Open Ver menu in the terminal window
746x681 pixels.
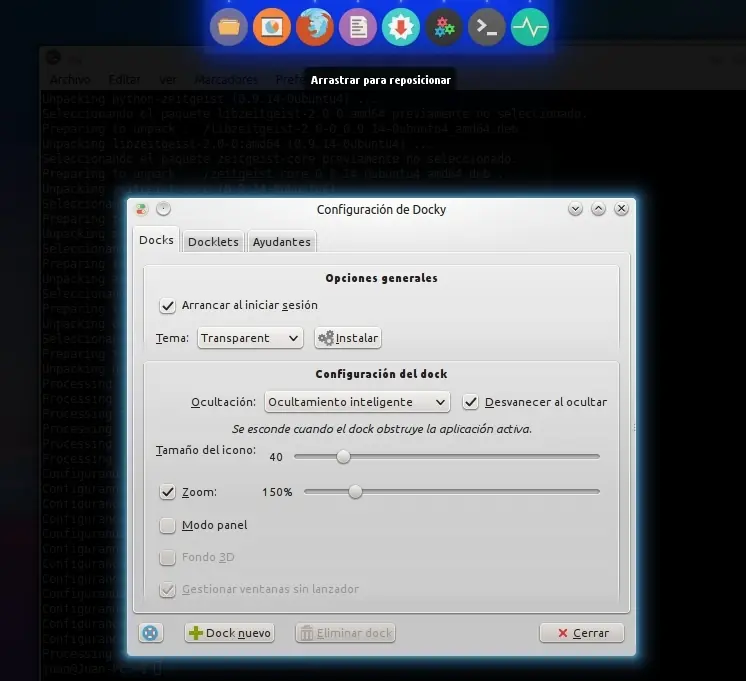click(x=167, y=79)
